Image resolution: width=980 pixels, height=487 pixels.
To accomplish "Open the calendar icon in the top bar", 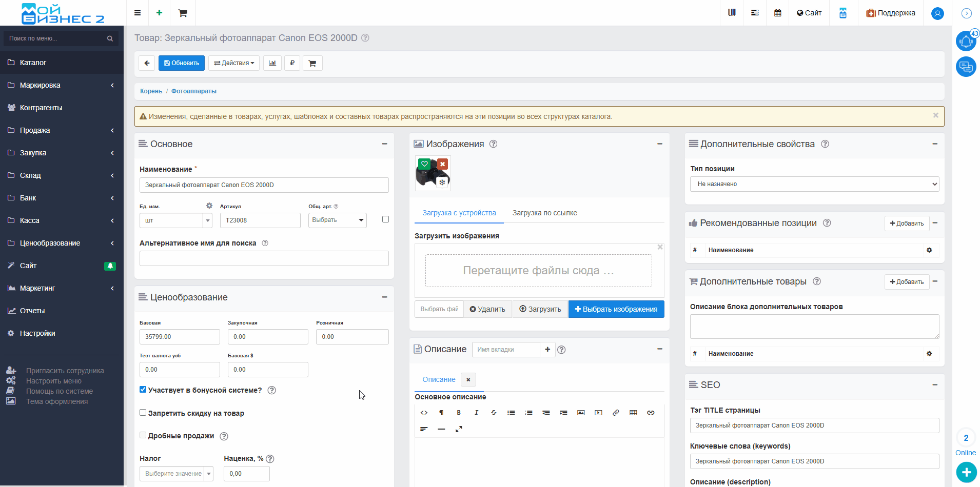I will (x=778, y=13).
